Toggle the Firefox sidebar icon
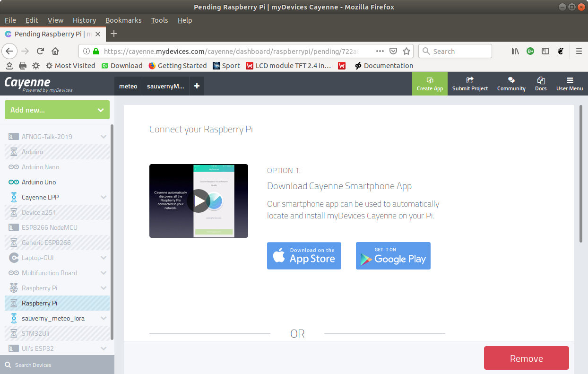The width and height of the screenshot is (588, 374). tap(545, 51)
